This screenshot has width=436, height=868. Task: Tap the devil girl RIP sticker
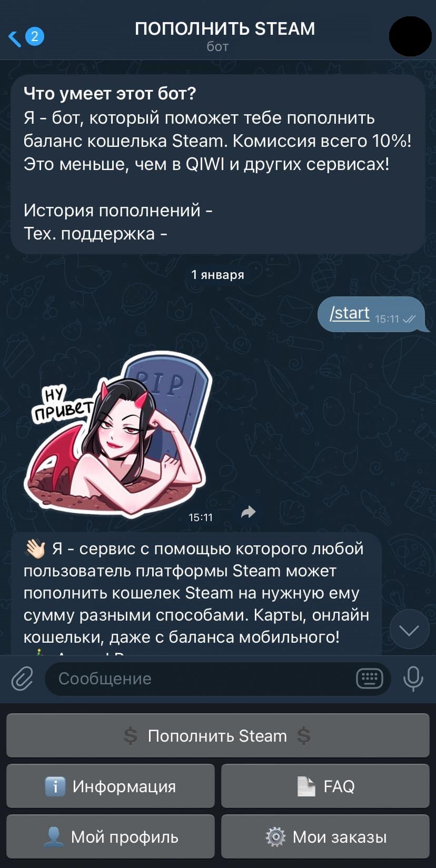point(117,434)
